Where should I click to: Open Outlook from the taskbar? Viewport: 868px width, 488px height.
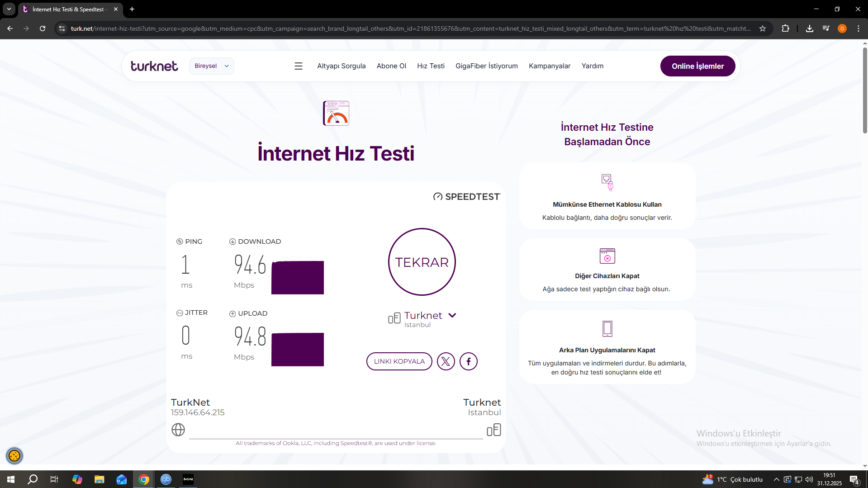(121, 479)
